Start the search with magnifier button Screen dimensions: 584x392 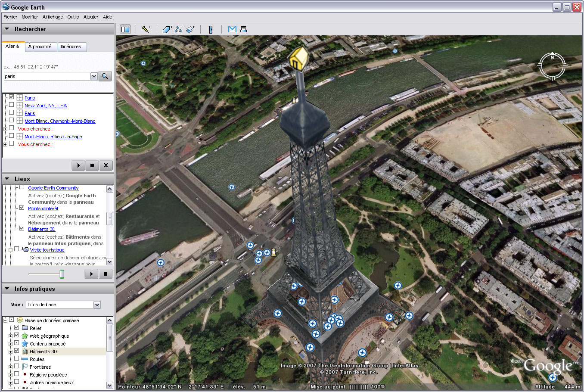click(x=105, y=76)
